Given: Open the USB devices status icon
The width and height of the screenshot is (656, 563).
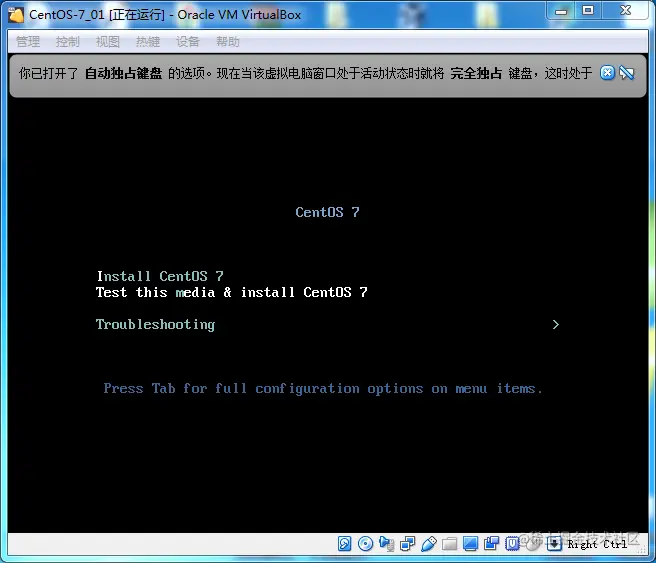Looking at the screenshot, I should point(429,544).
